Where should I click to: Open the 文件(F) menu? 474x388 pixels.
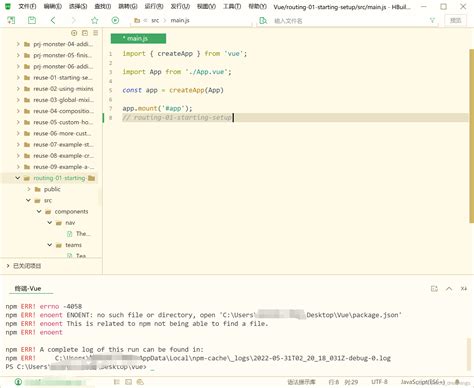point(27,6)
